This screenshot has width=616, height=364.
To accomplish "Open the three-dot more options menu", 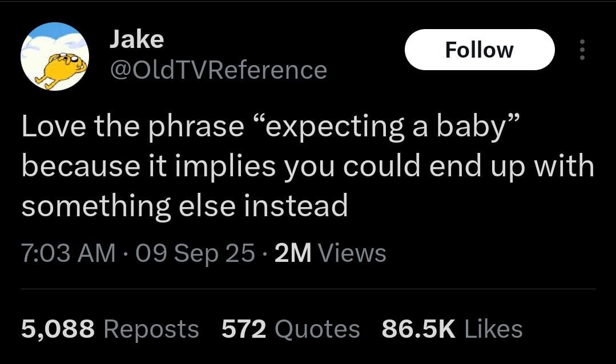I will 582,50.
